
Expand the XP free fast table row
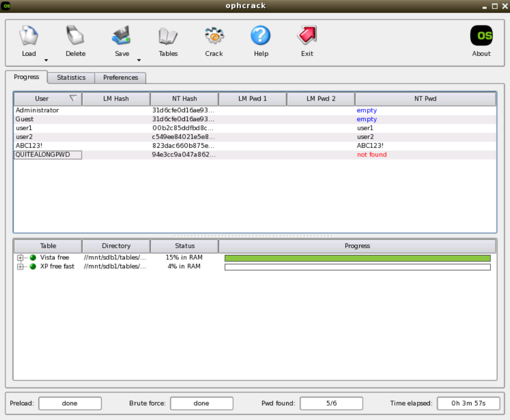click(20, 267)
